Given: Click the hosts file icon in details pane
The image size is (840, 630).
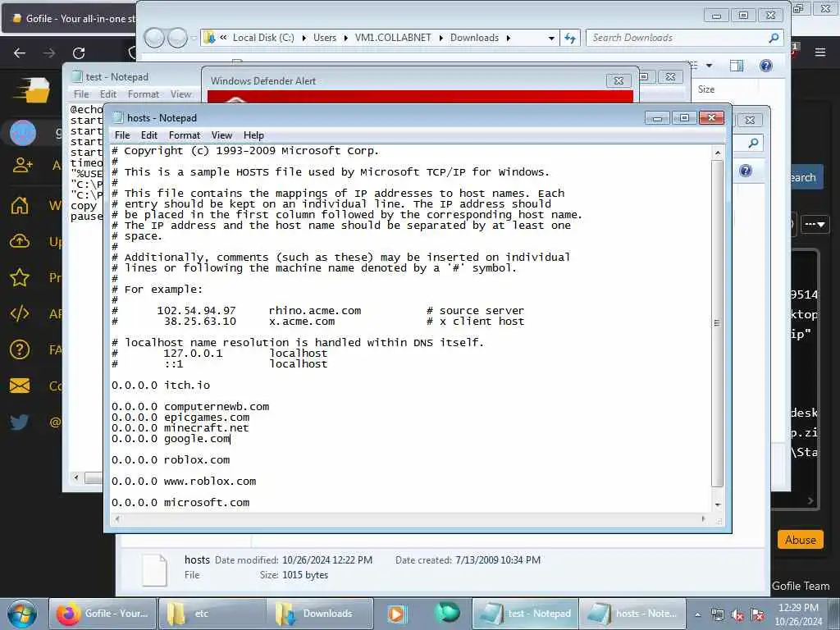Looking at the screenshot, I should tap(154, 570).
